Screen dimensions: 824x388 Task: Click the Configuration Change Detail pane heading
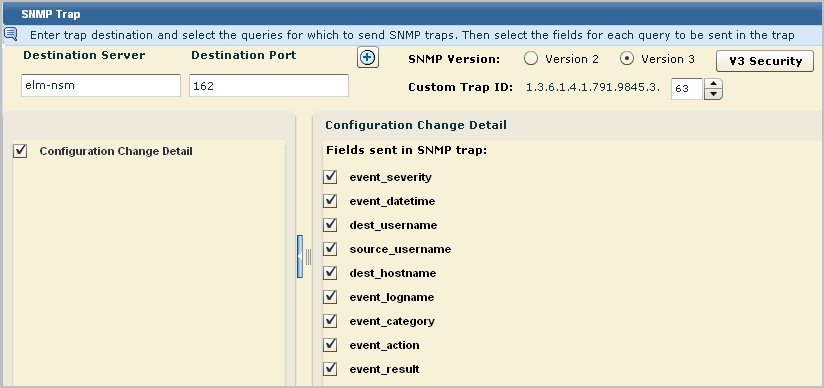[x=416, y=125]
